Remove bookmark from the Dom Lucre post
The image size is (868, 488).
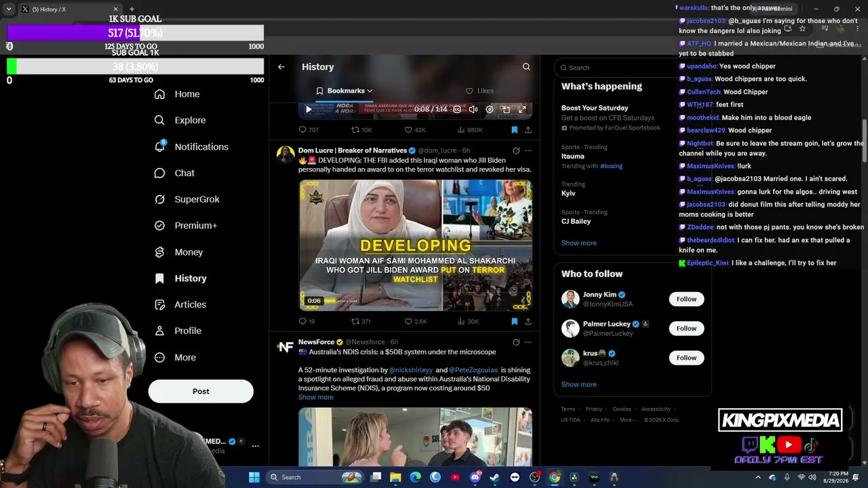click(514, 321)
